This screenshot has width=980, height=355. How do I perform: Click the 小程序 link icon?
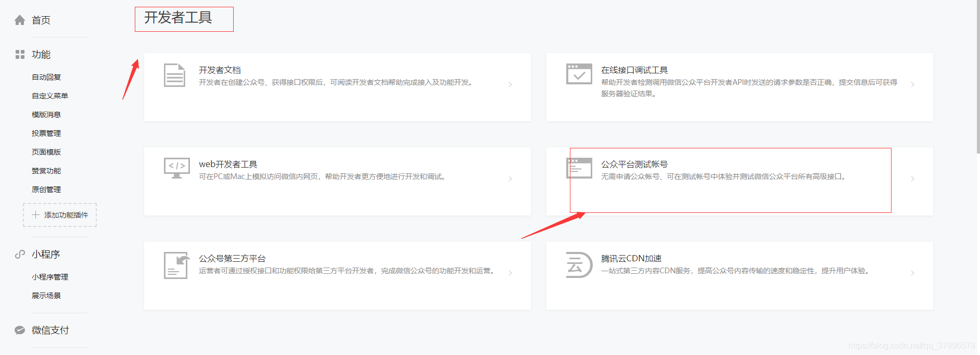20,255
